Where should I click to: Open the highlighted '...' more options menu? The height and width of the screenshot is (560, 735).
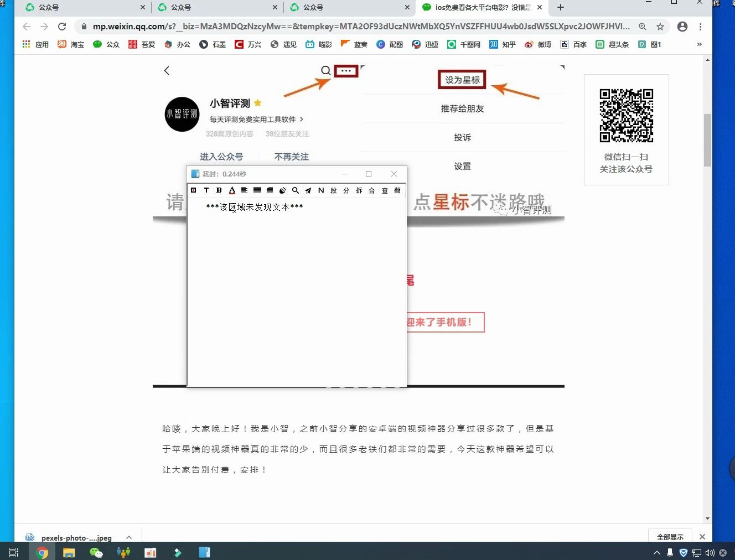(x=346, y=71)
